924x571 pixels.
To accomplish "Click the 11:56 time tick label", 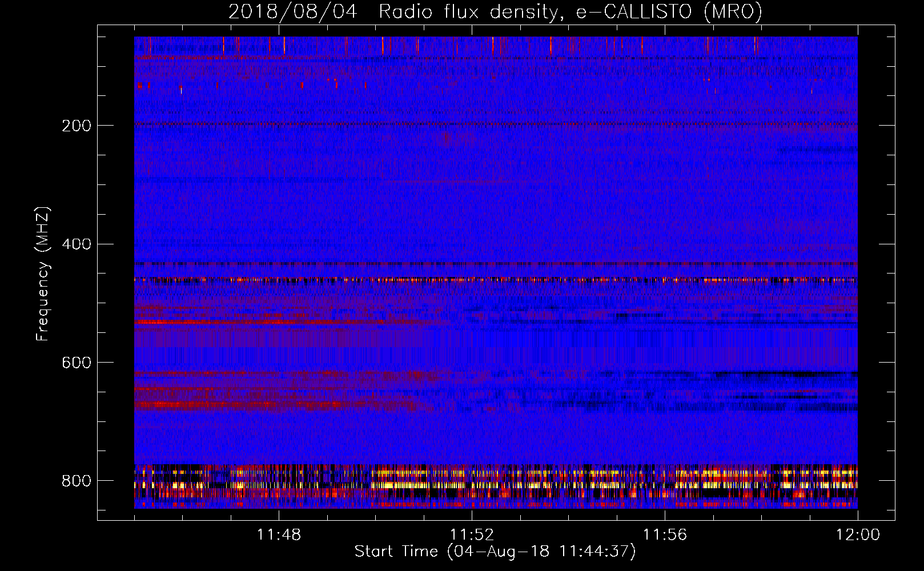I will (665, 535).
